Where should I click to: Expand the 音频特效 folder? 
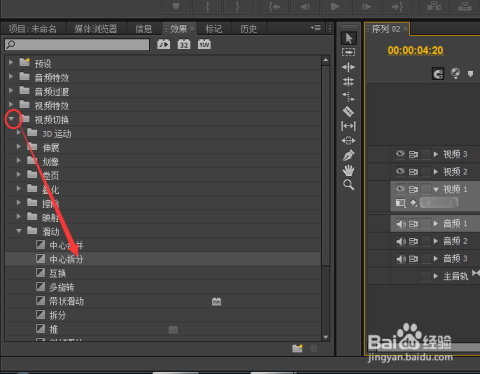(x=11, y=76)
